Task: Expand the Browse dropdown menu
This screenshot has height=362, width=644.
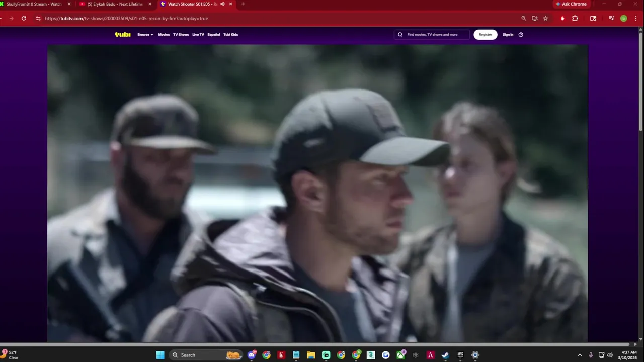Action: 145,35
